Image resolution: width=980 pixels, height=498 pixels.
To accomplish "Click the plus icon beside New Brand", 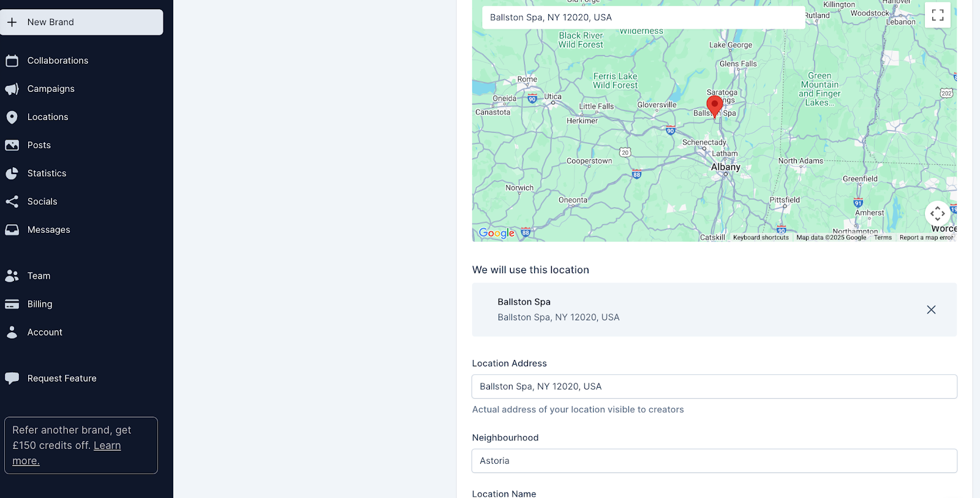I will click(12, 22).
